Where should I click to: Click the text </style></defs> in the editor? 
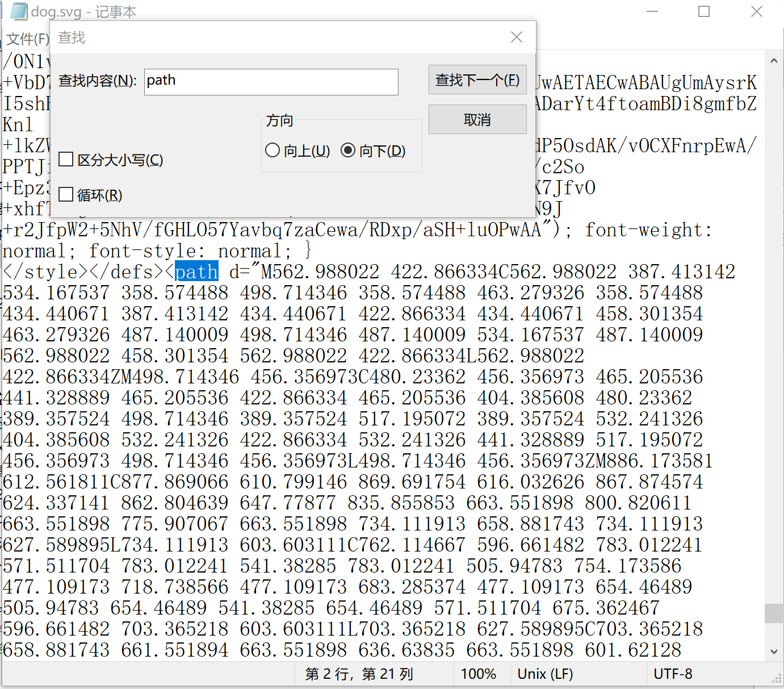(83, 272)
